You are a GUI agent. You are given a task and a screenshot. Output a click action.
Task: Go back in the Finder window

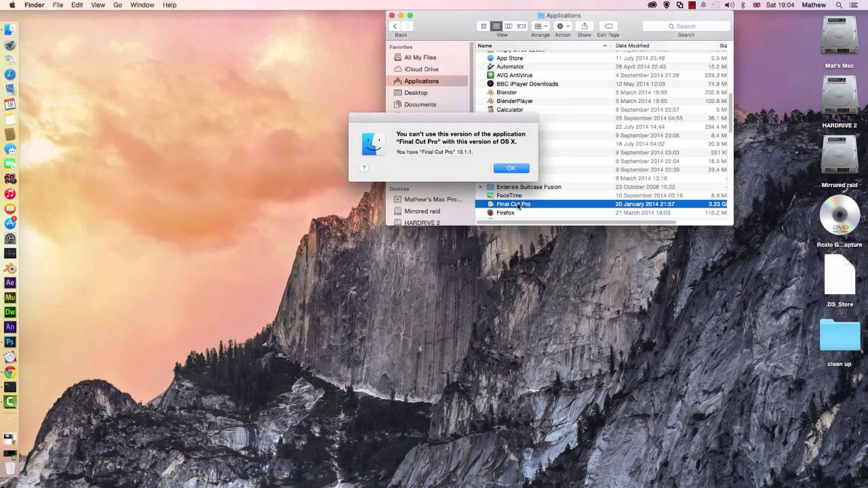[x=395, y=26]
